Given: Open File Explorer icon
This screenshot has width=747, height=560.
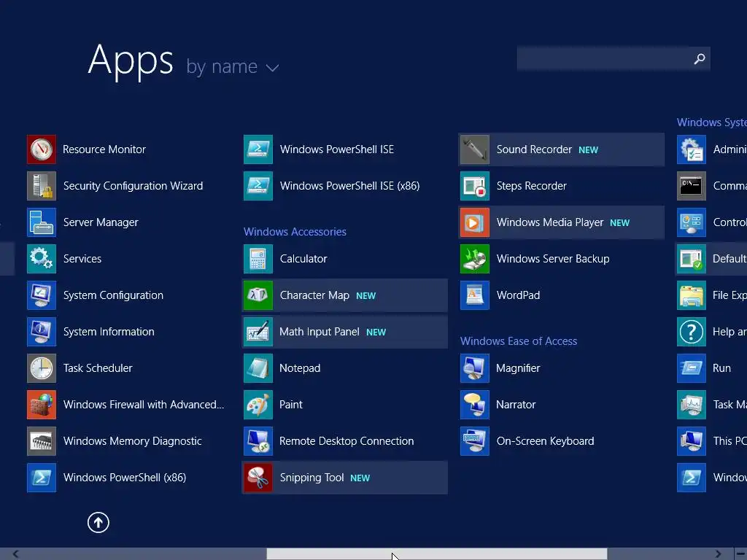Looking at the screenshot, I should click(692, 295).
